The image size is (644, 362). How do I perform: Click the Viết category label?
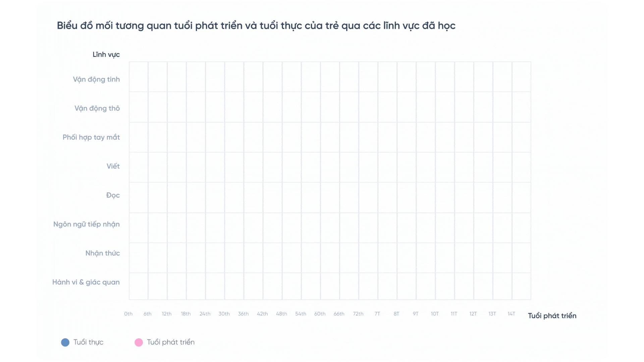coord(113,166)
